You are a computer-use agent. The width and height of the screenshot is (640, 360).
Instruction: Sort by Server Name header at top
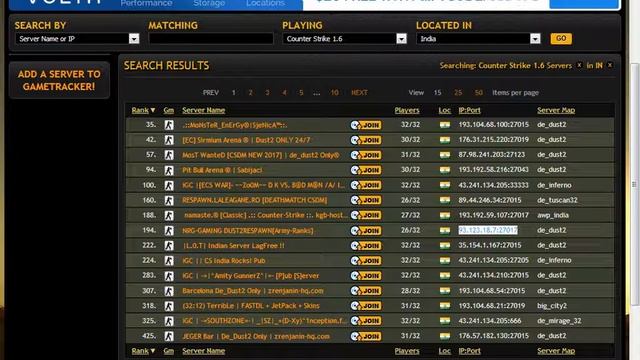point(203,110)
